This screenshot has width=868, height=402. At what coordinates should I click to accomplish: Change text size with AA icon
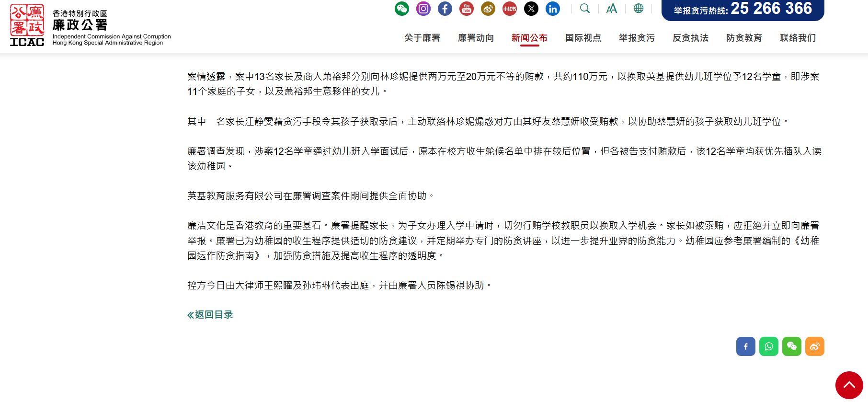[611, 9]
